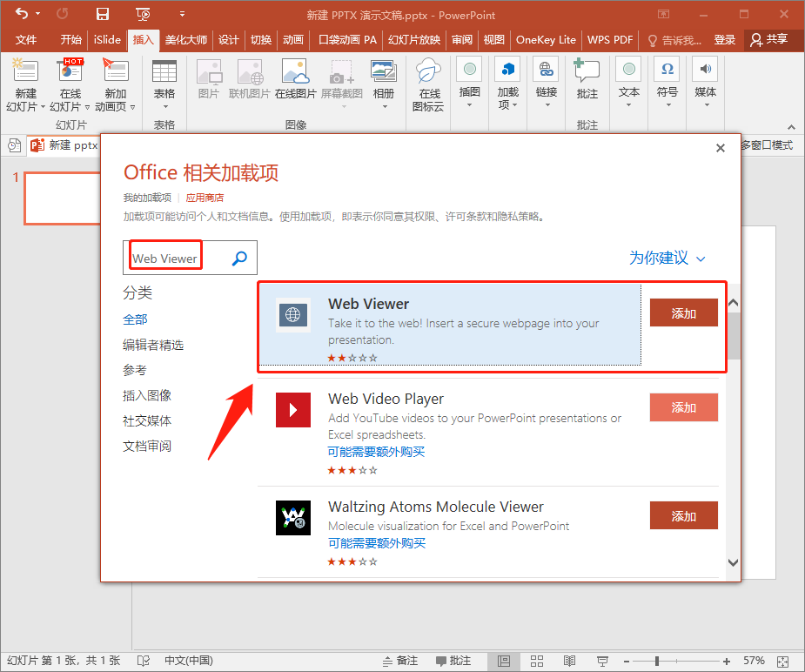
Task: Click the add-ins list scrollbar thumb
Action: (x=734, y=336)
